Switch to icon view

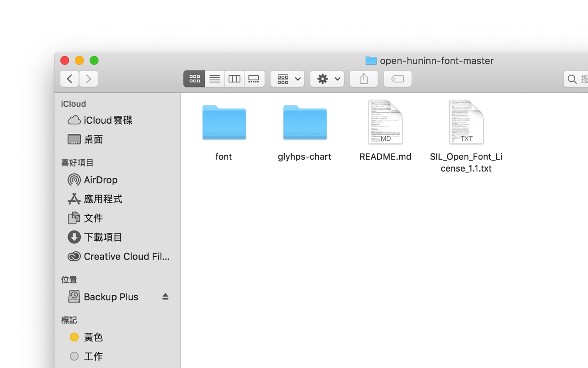pos(194,79)
